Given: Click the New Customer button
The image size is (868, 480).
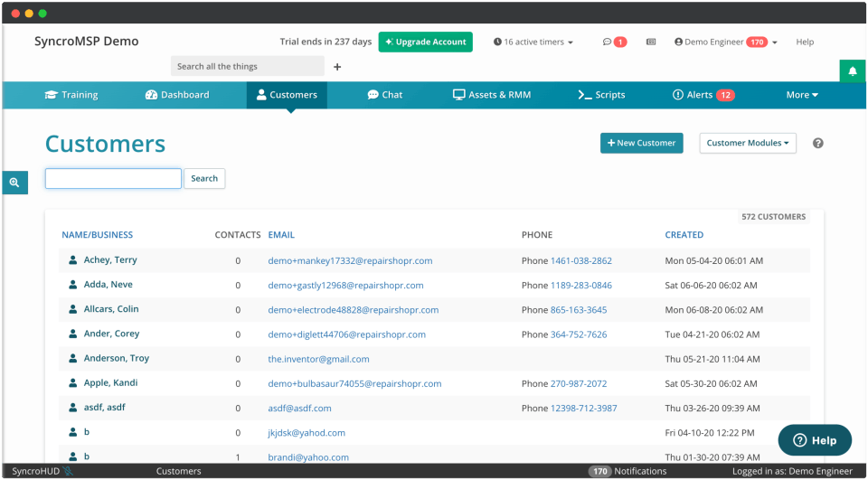Looking at the screenshot, I should 642,143.
